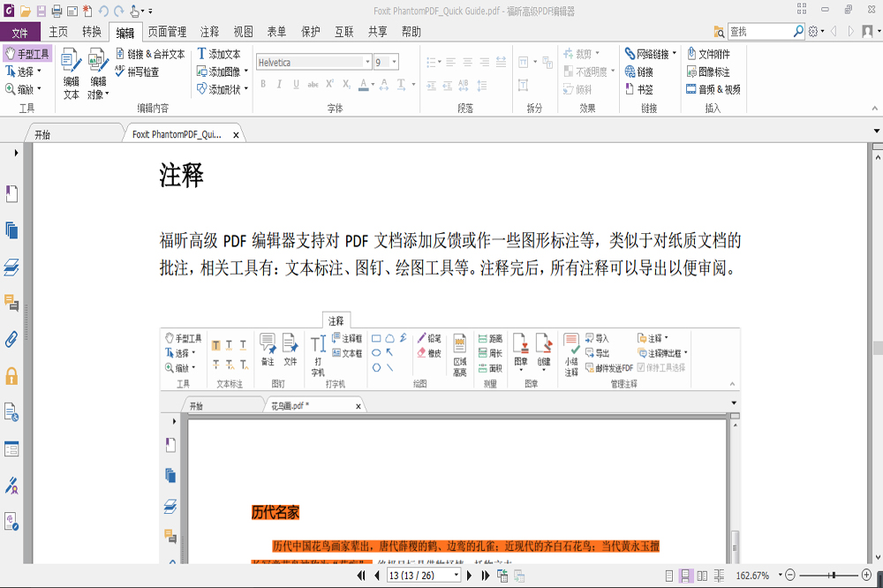Viewport: 883px width, 588px height.
Task: Select the Add Text tool
Action: tap(220, 53)
